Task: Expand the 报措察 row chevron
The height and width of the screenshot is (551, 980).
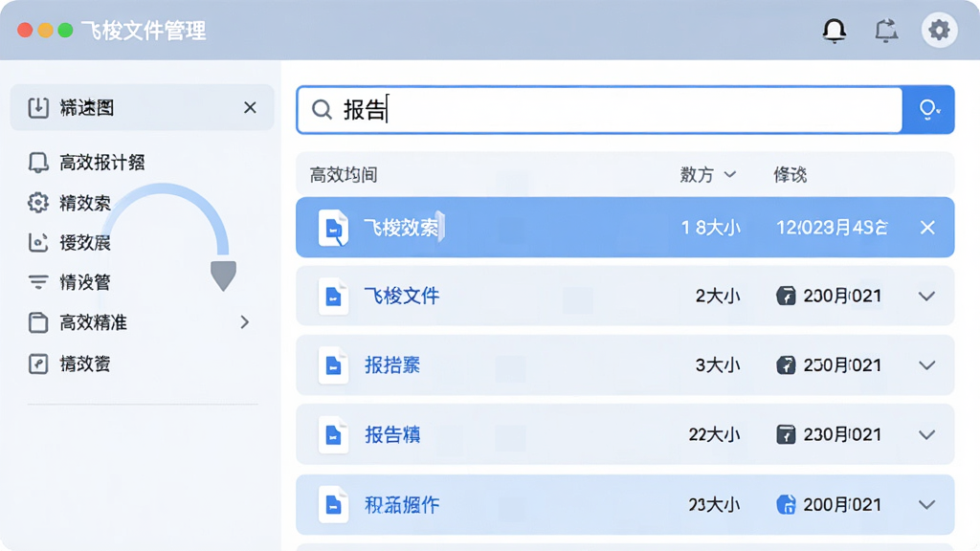Action: [926, 365]
